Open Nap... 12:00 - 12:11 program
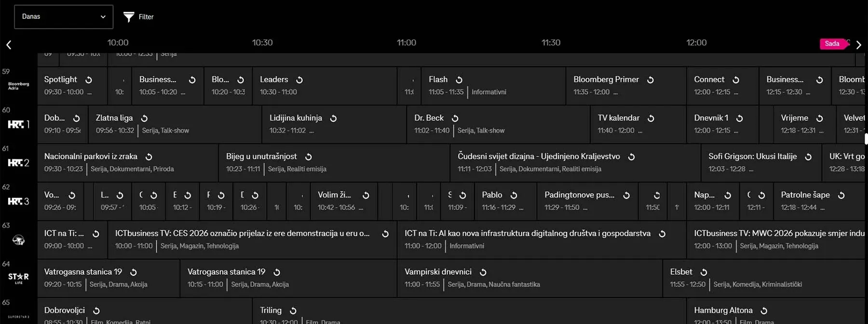 [713, 201]
